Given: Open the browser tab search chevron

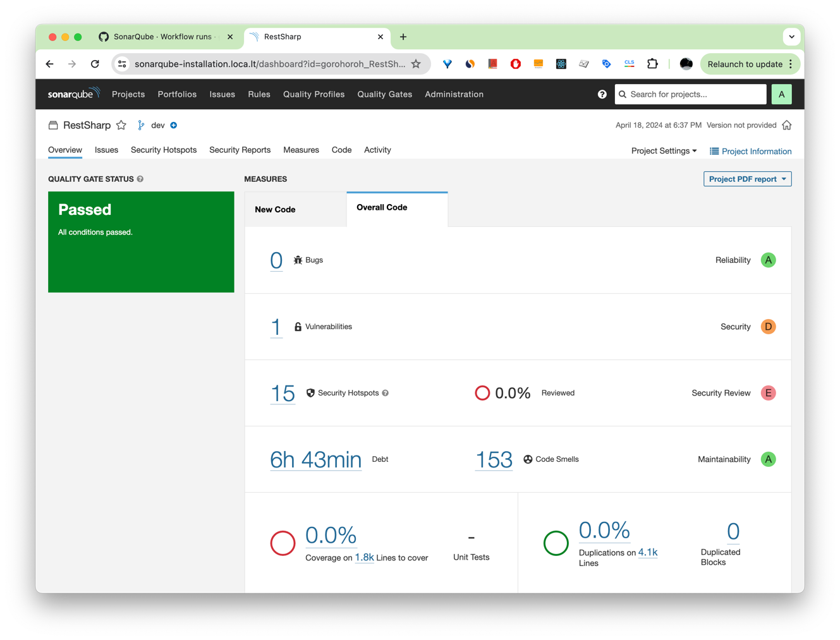Looking at the screenshot, I should 791,36.
